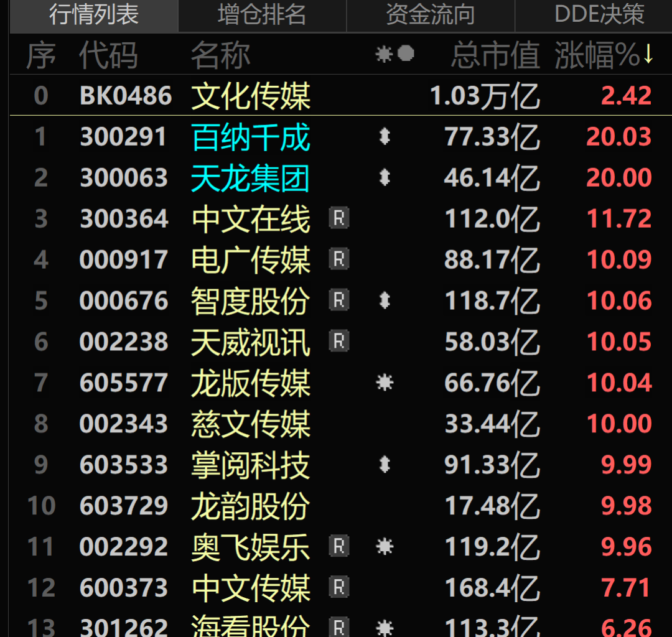Sort by 名称 column header

click(220, 55)
